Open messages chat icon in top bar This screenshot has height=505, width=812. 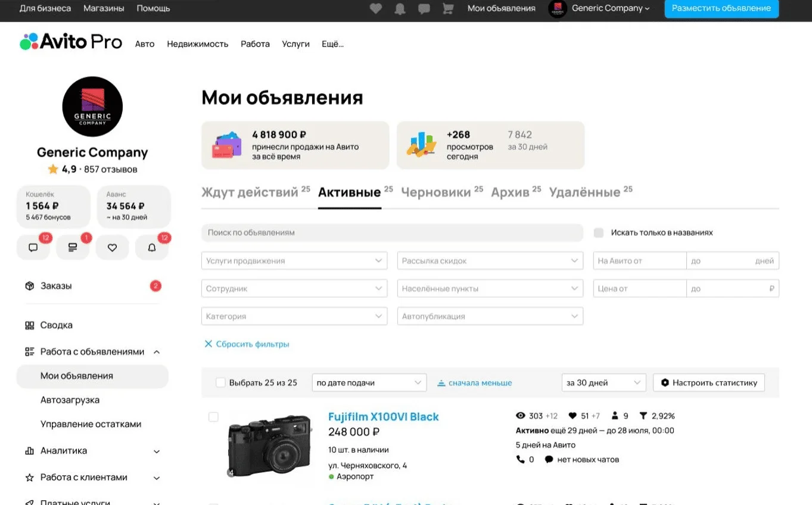[424, 8]
